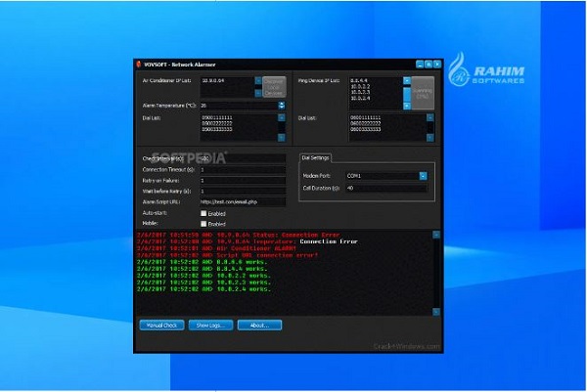Image resolution: width=587 pixels, height=392 pixels.
Task: Click the Alarm Script URL field
Action: coord(243,202)
